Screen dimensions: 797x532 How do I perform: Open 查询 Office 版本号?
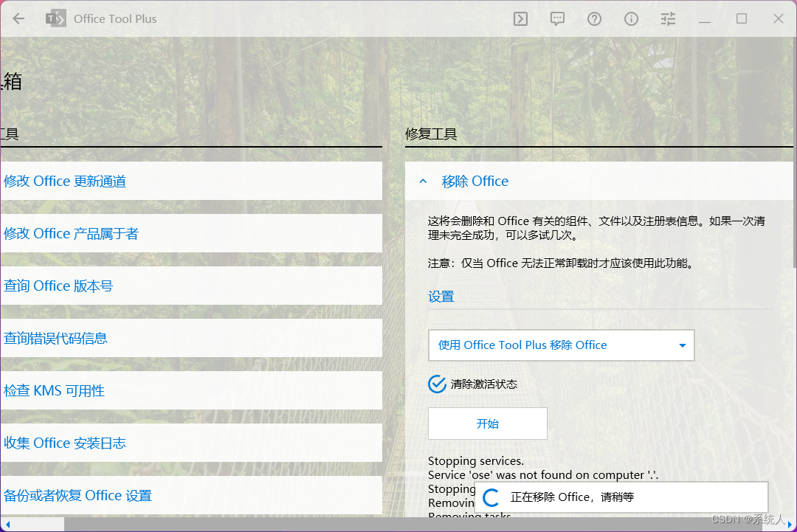(x=191, y=286)
